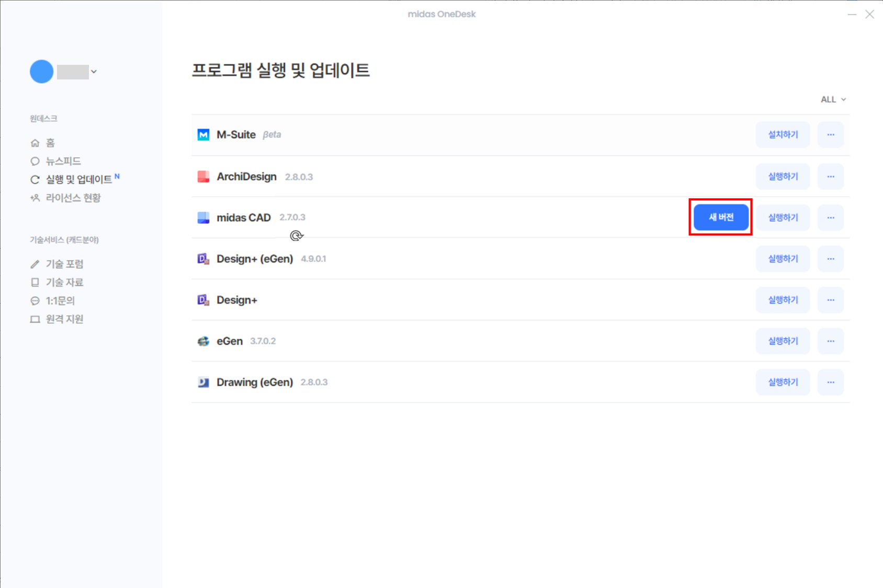Click the M-Suite program name
883x588 pixels.
pyautogui.click(x=236, y=135)
